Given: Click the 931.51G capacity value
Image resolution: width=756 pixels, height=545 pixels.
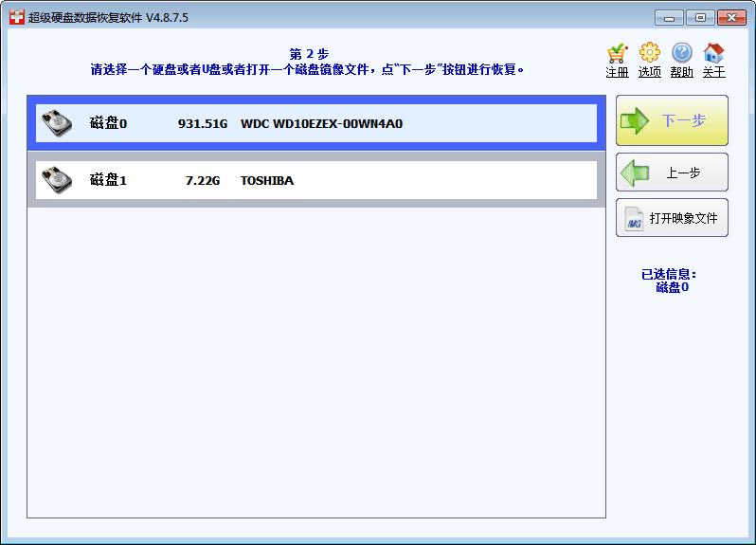Looking at the screenshot, I should tap(203, 124).
